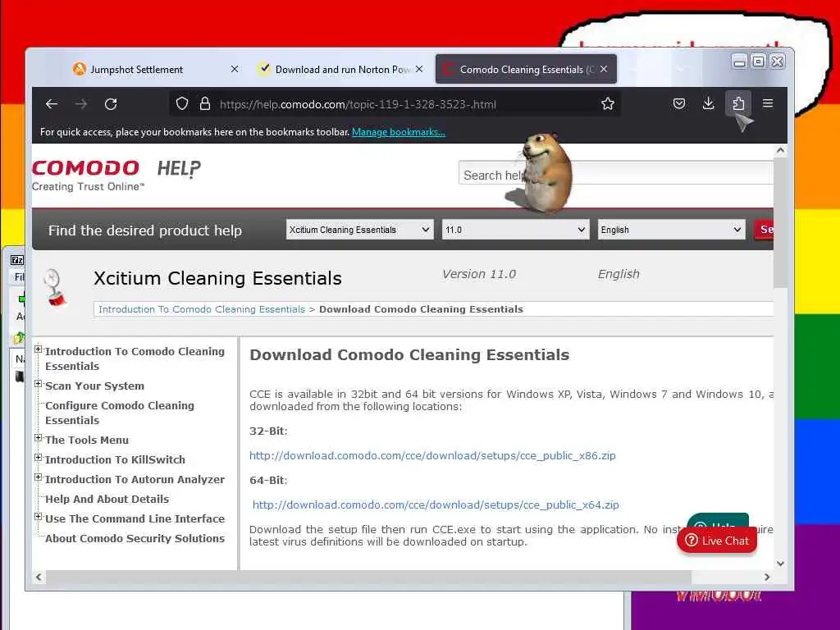Click the browser forward arrow
840x630 pixels.
(x=81, y=104)
